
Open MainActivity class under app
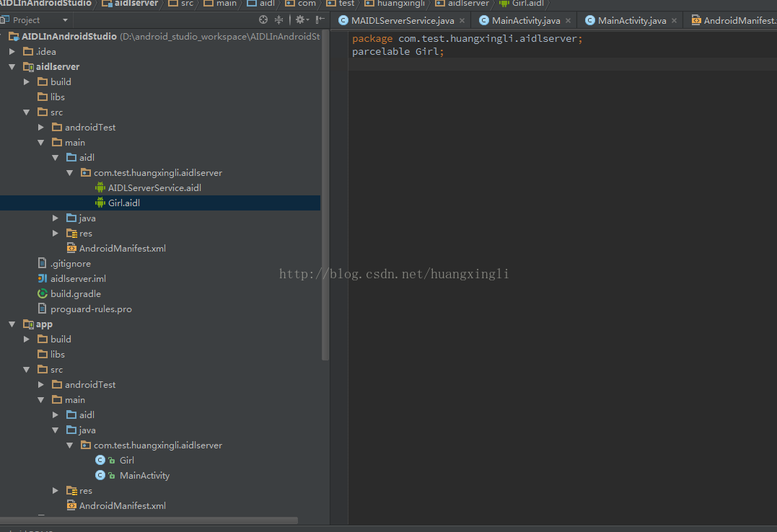click(144, 476)
